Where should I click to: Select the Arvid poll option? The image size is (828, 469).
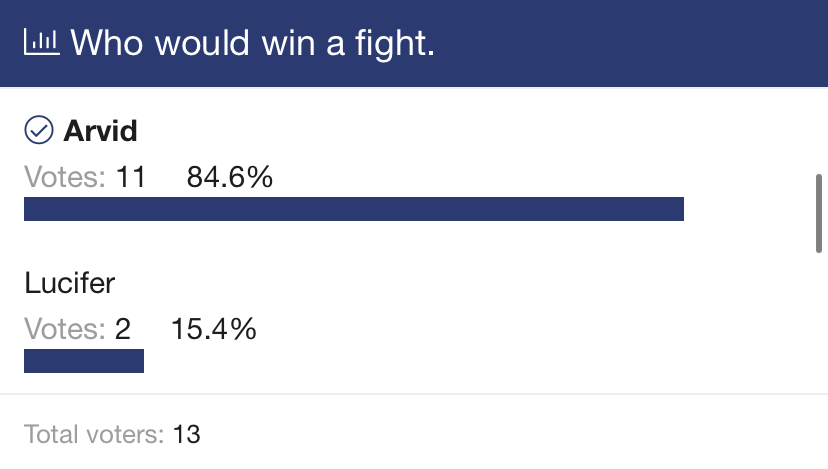click(100, 130)
